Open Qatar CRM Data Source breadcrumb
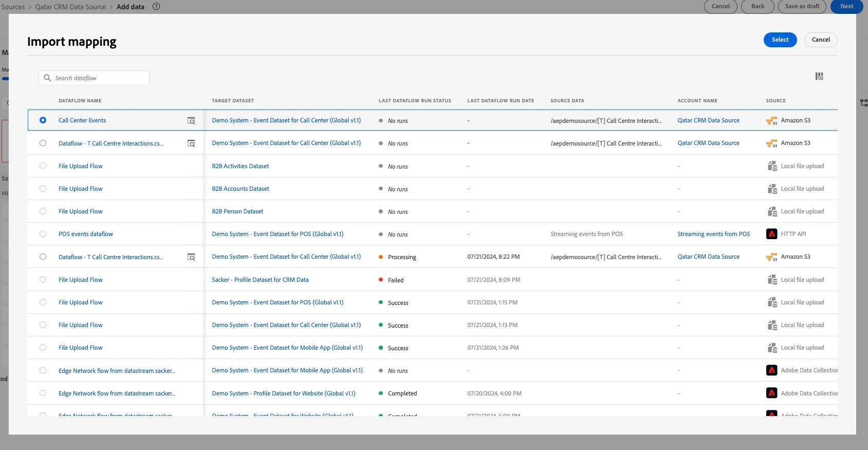This screenshot has width=868, height=450. [x=70, y=7]
